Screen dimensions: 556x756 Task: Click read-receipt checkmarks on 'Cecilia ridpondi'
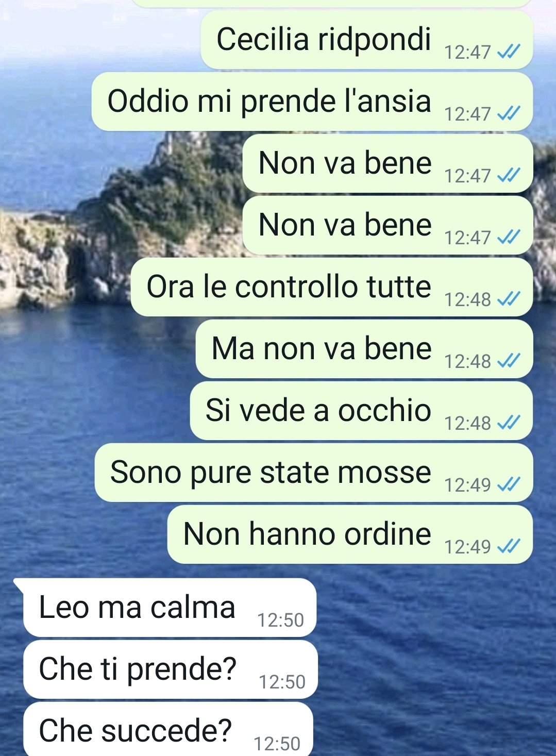[509, 51]
